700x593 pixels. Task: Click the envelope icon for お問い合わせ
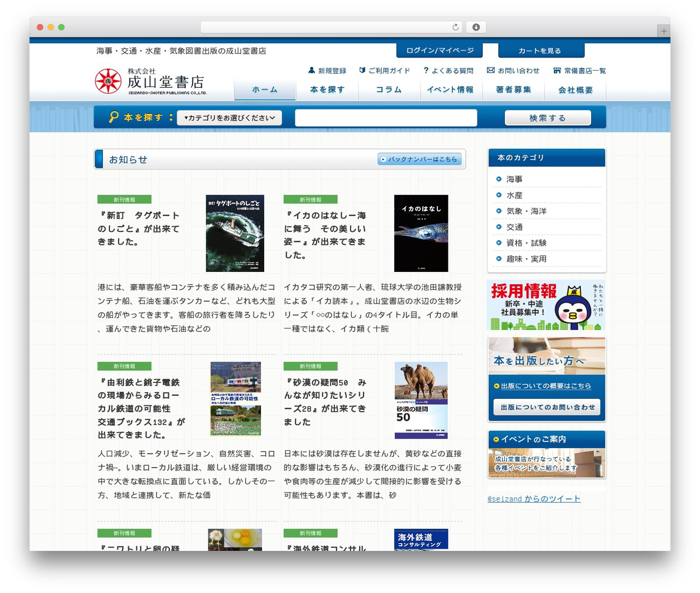tap(491, 71)
